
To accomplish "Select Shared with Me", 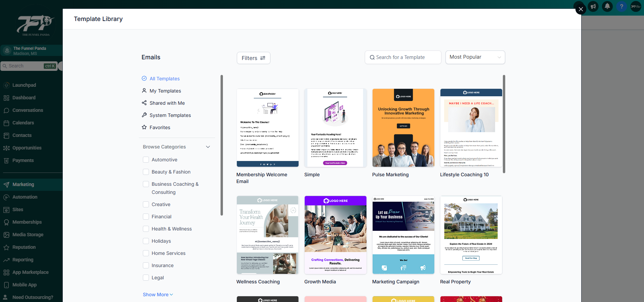I will click(163, 103).
